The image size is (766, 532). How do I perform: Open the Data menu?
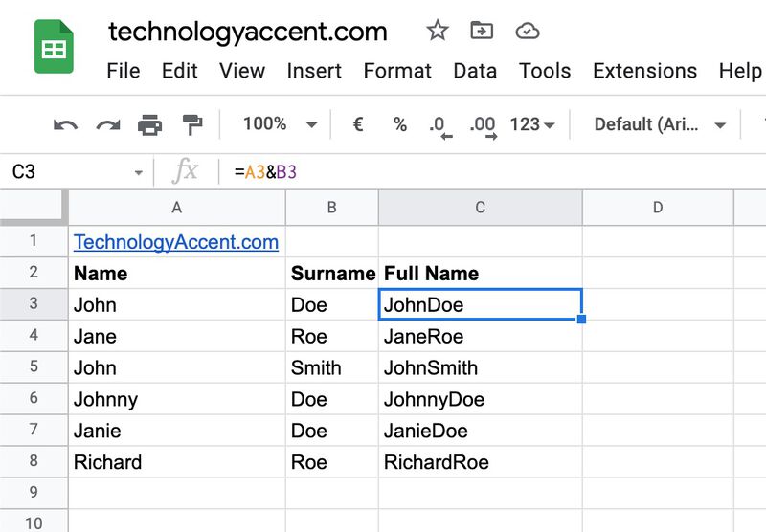click(x=475, y=71)
